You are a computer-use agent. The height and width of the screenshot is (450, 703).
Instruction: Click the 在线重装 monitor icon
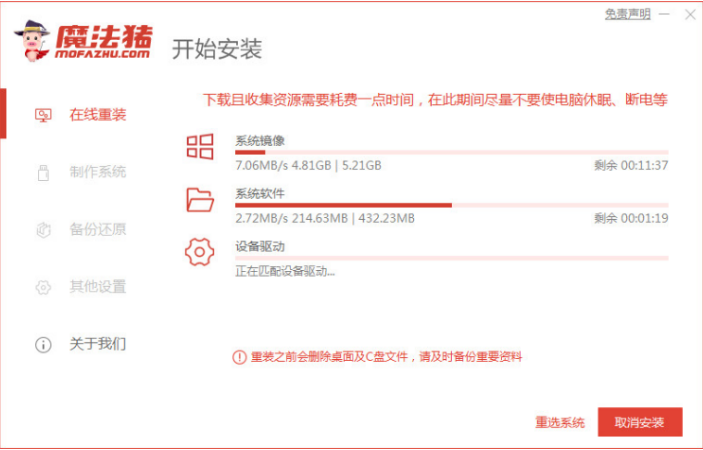point(43,115)
